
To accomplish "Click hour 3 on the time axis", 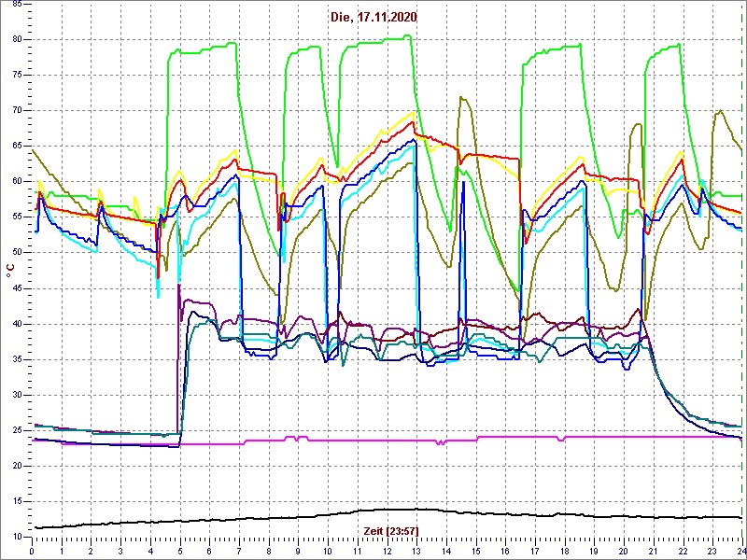I will [120, 551].
